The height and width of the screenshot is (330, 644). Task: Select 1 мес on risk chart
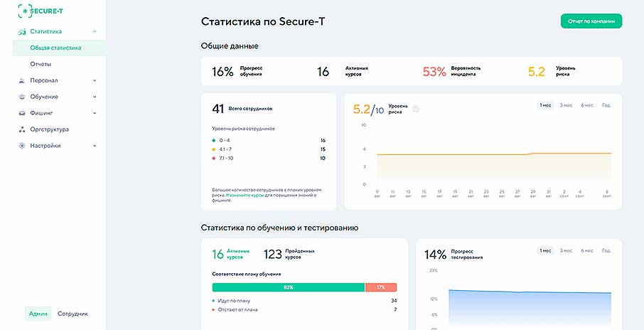(x=545, y=105)
